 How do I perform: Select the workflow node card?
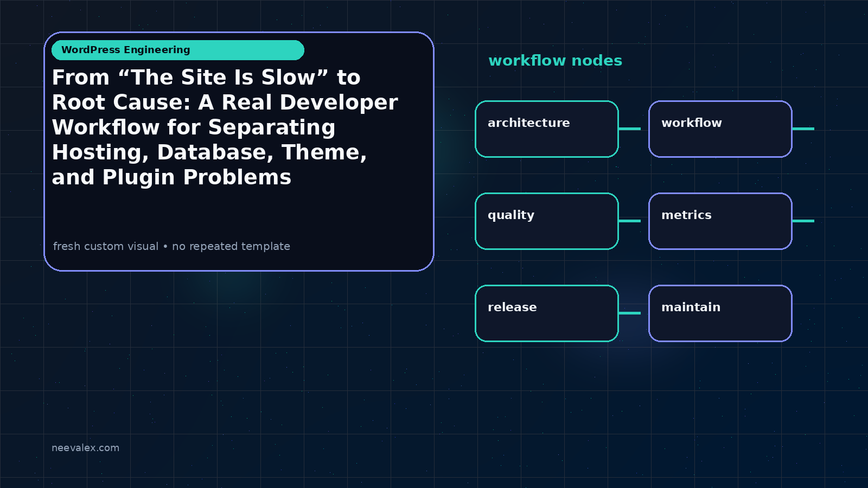click(720, 129)
